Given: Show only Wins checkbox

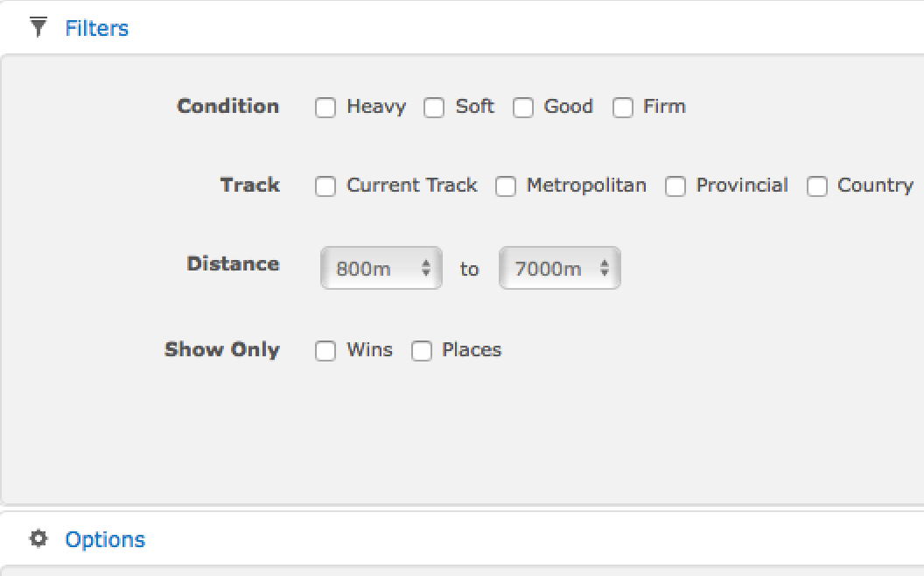Looking at the screenshot, I should [x=325, y=351].
